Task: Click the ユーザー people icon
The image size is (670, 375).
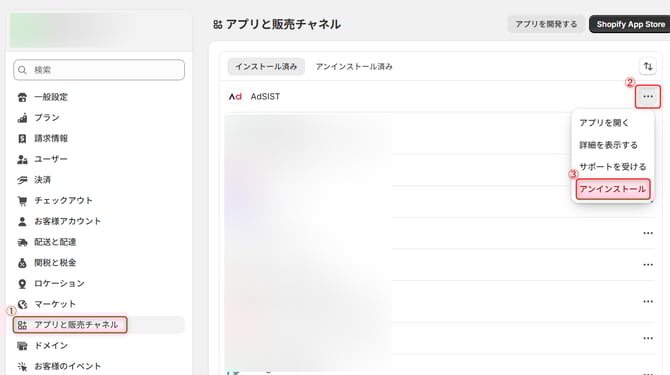Action: pyautogui.click(x=22, y=159)
